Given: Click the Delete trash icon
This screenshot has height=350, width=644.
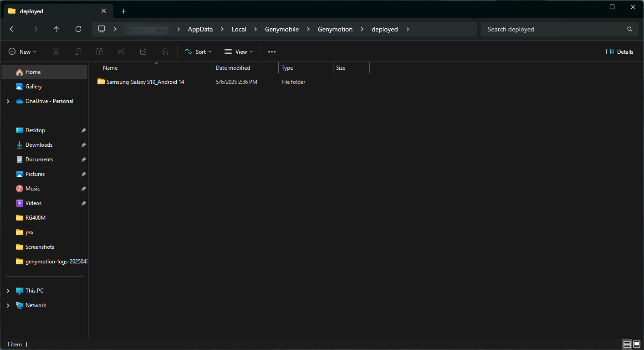Looking at the screenshot, I should [165, 52].
